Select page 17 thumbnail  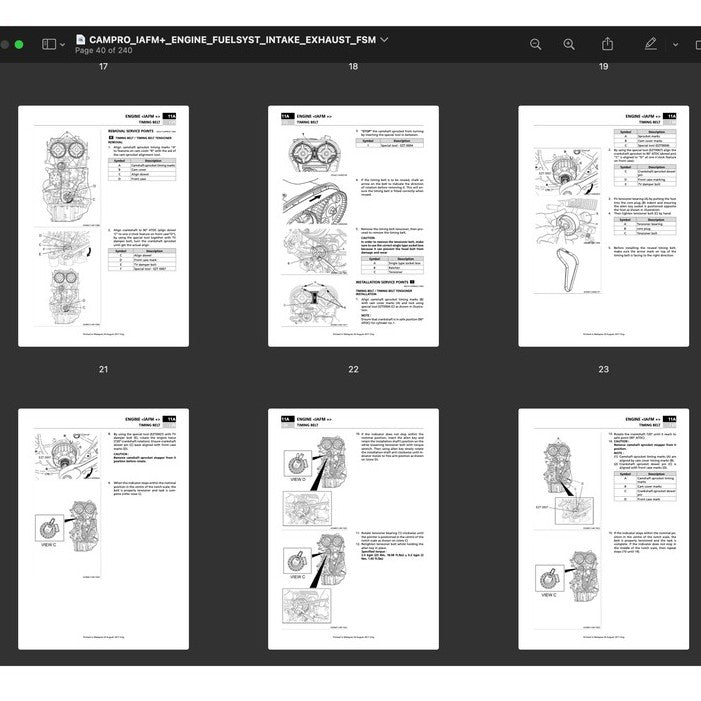click(x=103, y=226)
